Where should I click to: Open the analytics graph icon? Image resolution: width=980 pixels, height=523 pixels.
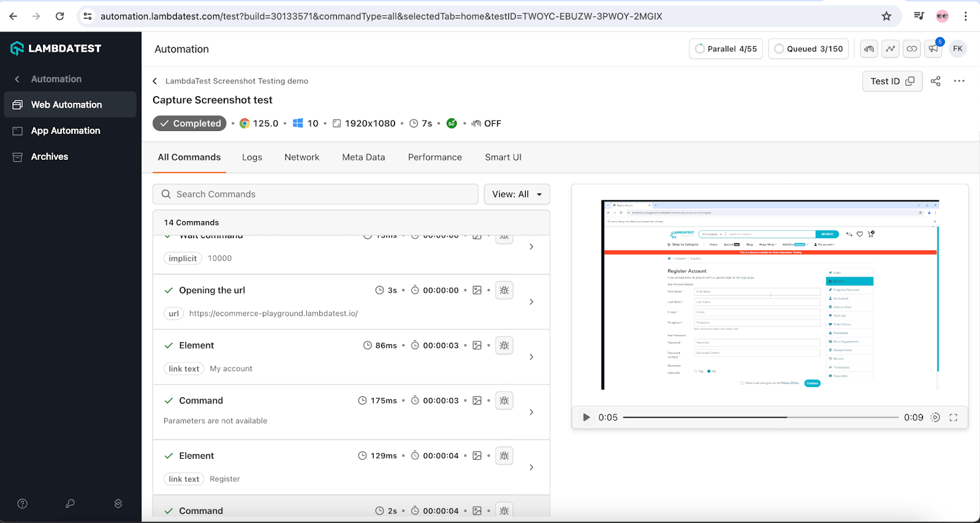(891, 49)
